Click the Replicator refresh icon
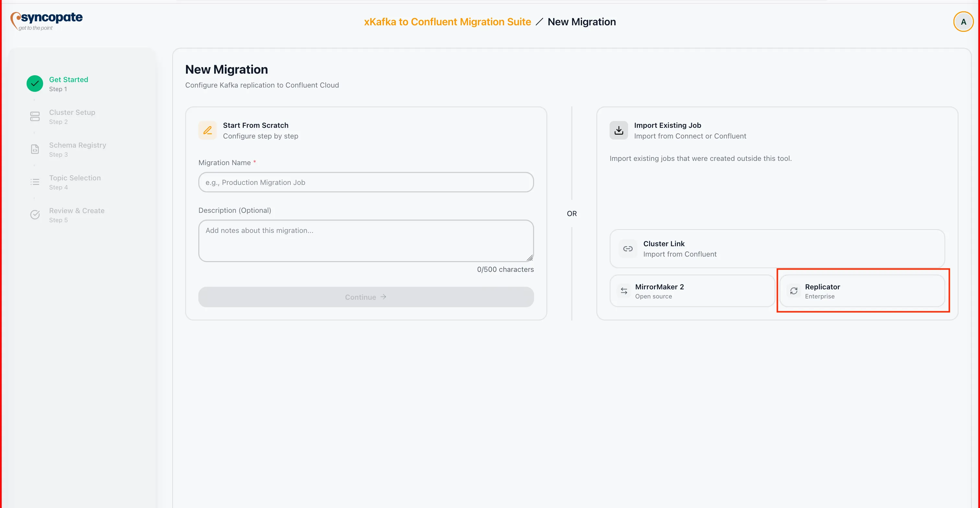 point(794,291)
